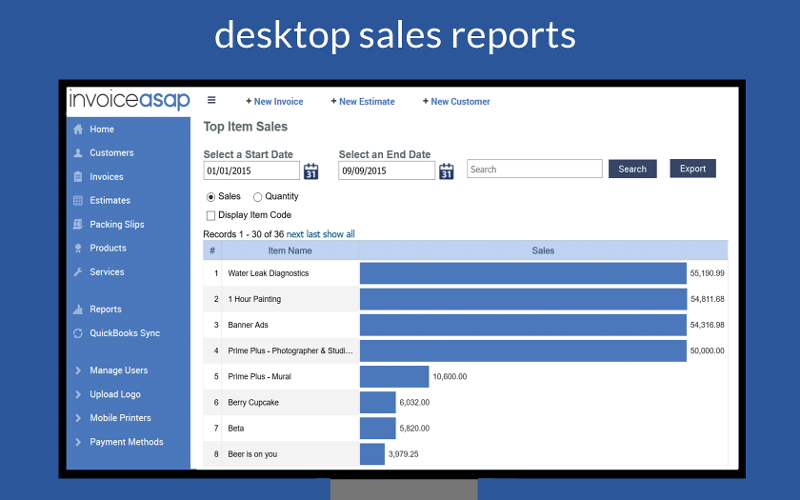Open the end date calendar picker

click(x=446, y=171)
